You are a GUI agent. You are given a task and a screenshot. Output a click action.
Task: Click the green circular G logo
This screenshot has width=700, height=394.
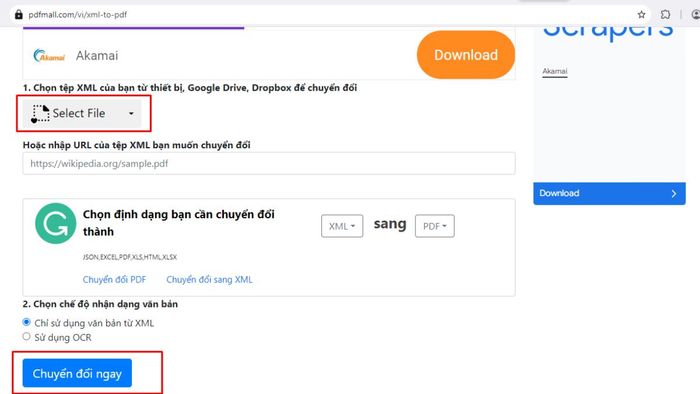(x=56, y=224)
